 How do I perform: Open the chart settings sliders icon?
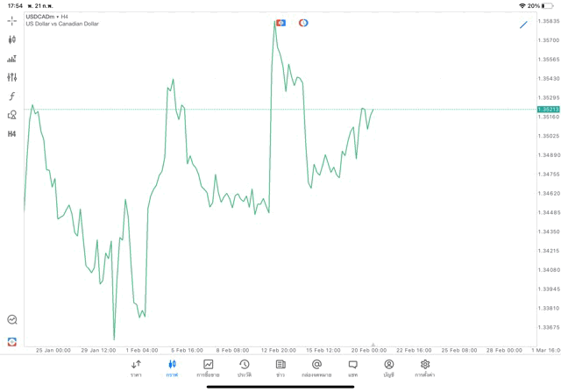click(12, 77)
